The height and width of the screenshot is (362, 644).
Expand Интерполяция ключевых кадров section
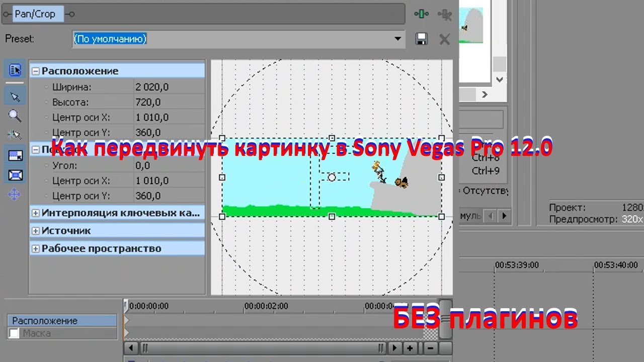point(35,213)
